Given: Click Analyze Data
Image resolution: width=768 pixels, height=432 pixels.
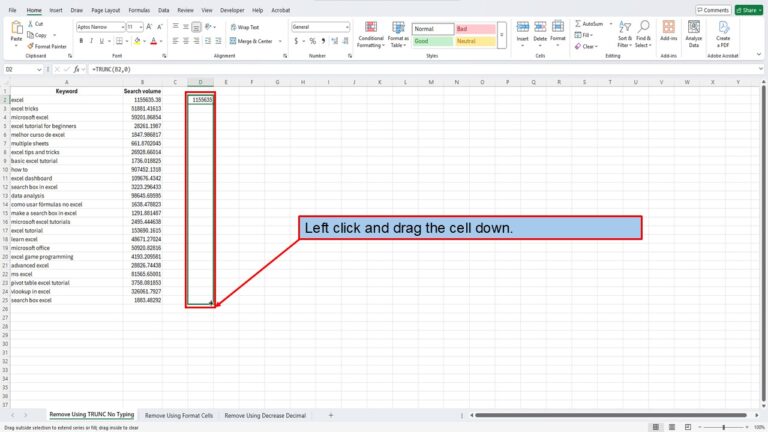Looking at the screenshot, I should 694,34.
